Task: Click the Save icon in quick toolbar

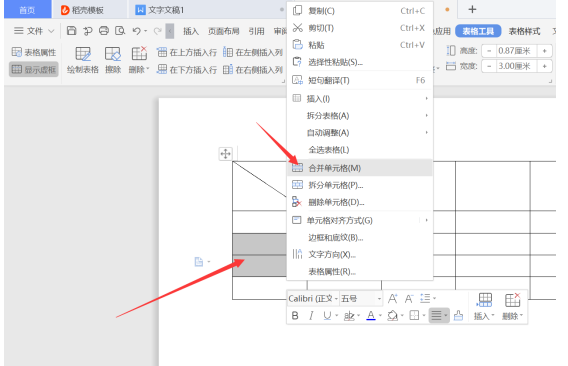Action: pos(72,31)
